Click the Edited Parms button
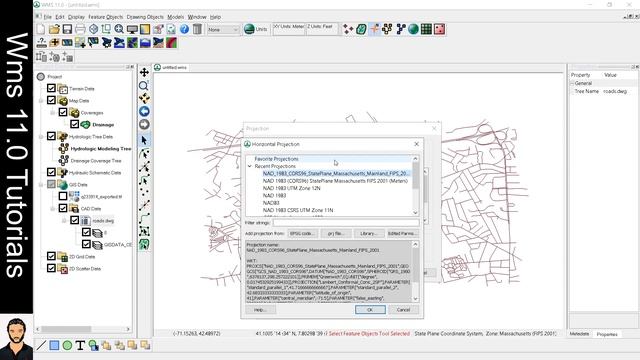The image size is (640, 360). [x=402, y=233]
